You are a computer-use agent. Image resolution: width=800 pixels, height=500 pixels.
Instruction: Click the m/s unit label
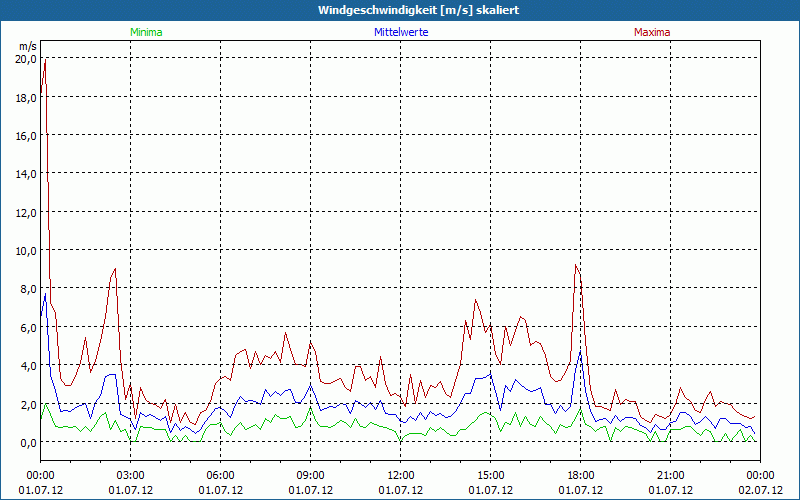(x=28, y=46)
